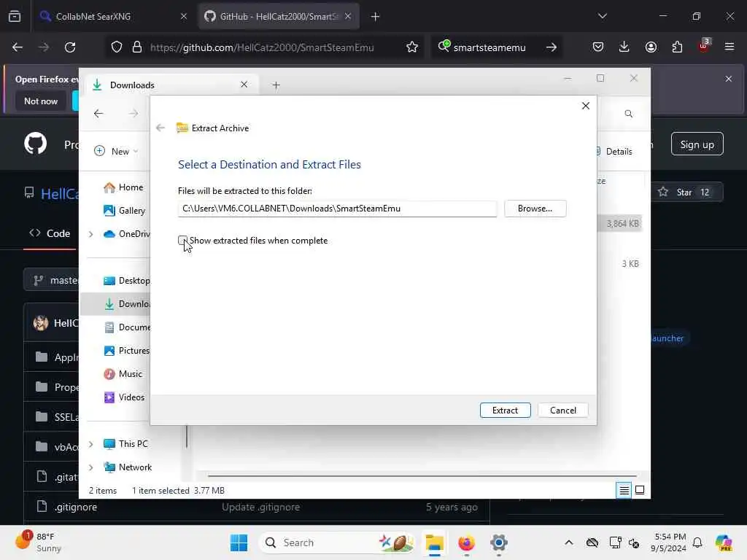Show hidden system tray icons
The height and width of the screenshot is (560, 747).
569,542
